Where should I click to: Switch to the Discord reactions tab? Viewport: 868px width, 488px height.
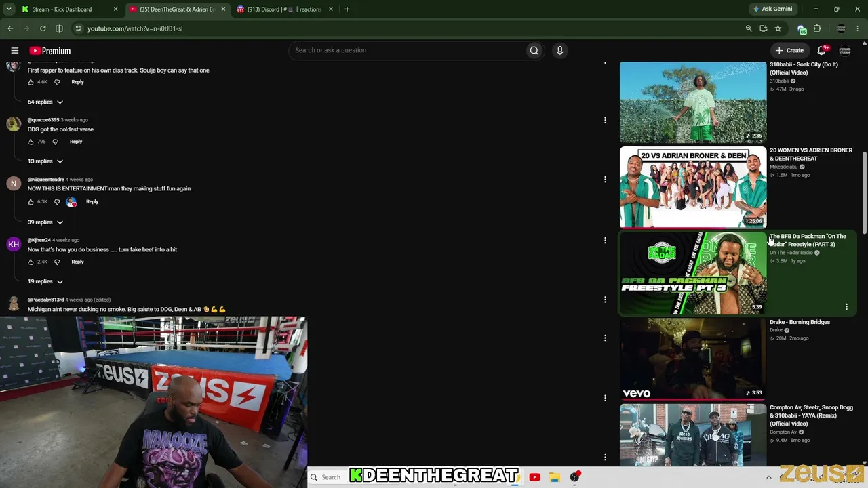click(283, 9)
